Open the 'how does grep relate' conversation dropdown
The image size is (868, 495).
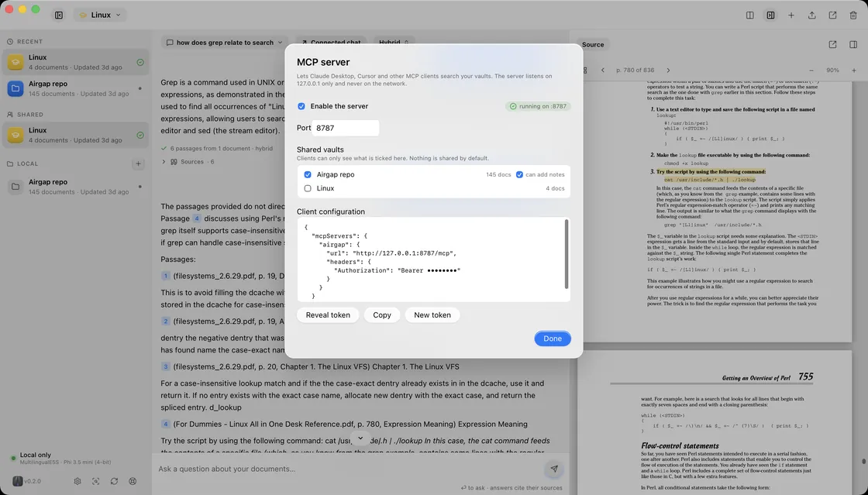(x=225, y=43)
